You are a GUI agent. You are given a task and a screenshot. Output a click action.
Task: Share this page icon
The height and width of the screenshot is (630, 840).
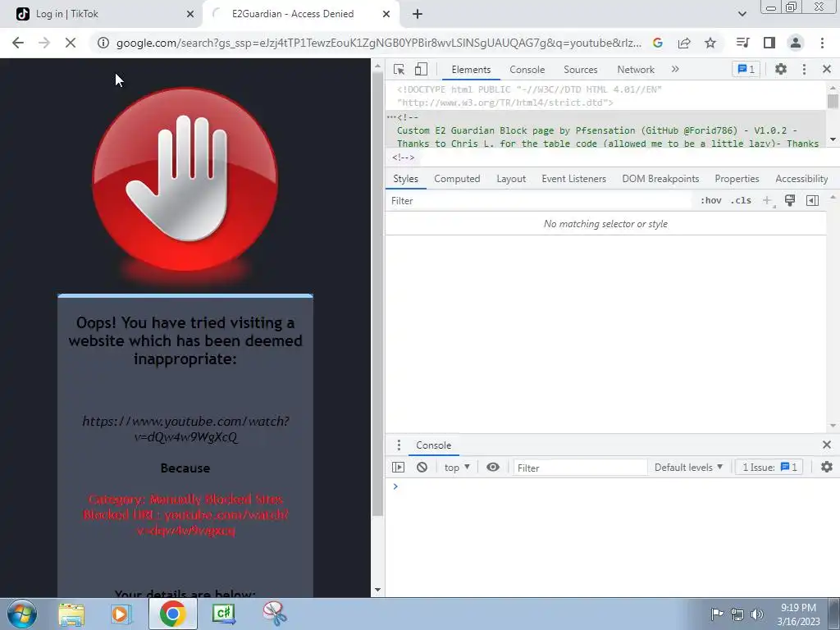click(x=684, y=43)
